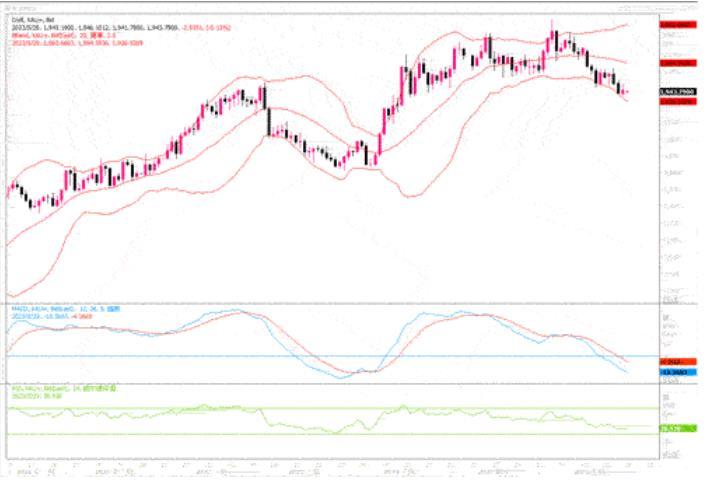Click the red lower band tag below current price
The width and height of the screenshot is (707, 481).
coord(677,101)
